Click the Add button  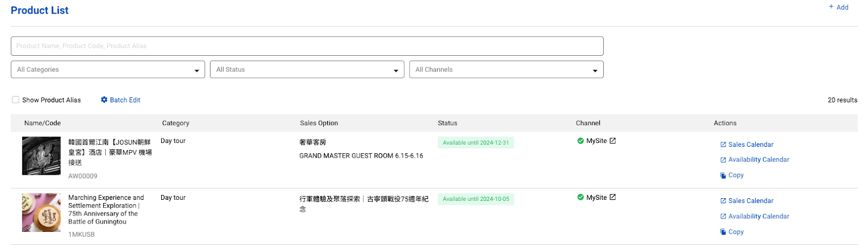(x=838, y=7)
